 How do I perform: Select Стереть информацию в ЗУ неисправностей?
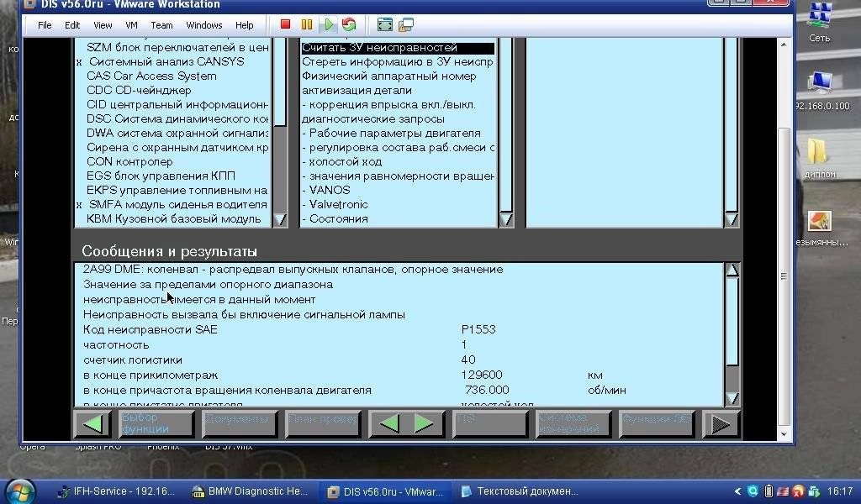click(x=398, y=62)
